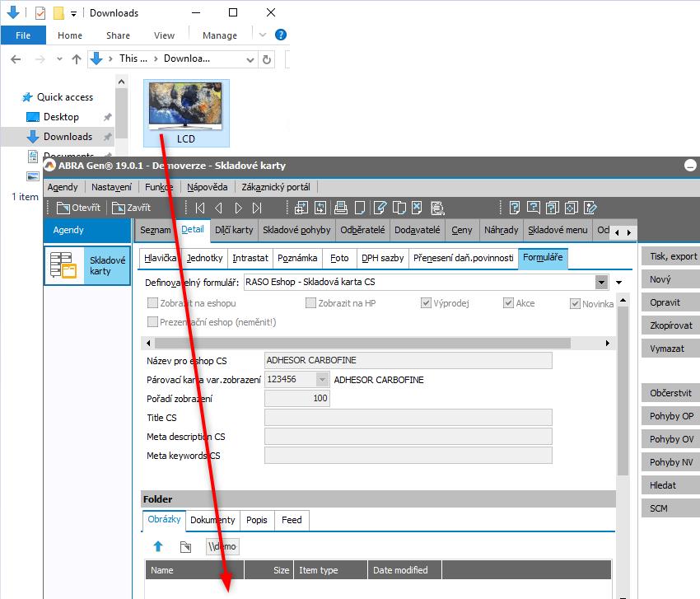This screenshot has height=599, width=700.
Task: Open the Explorer File ribbon tab
Action: tap(23, 35)
